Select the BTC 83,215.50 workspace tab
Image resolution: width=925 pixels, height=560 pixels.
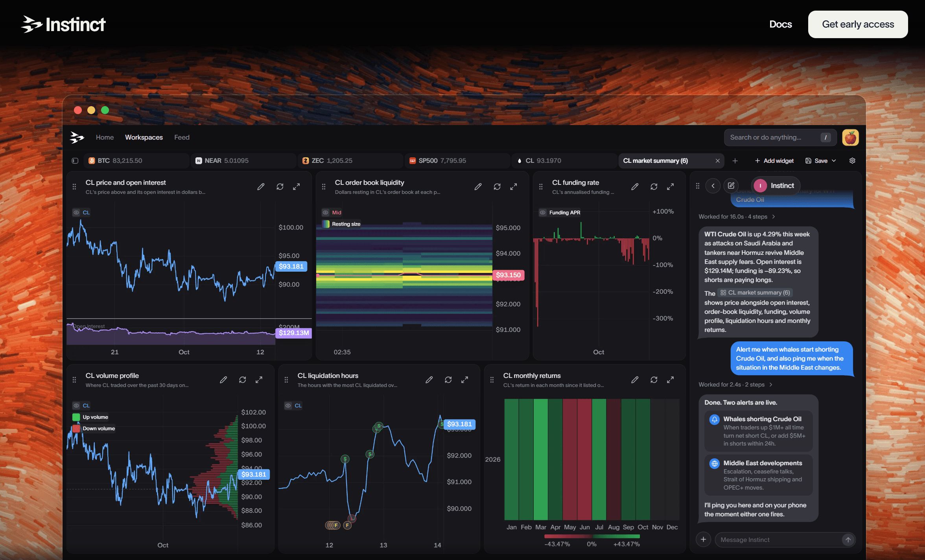coord(136,160)
